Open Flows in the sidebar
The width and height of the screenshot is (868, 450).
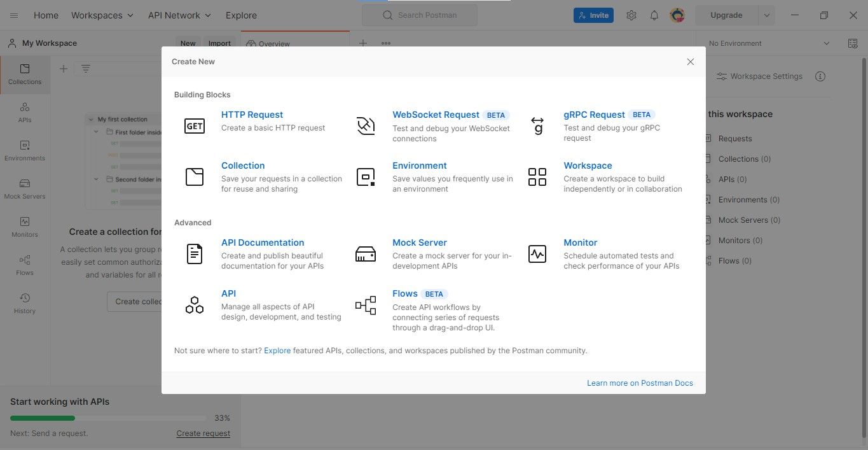coord(25,265)
